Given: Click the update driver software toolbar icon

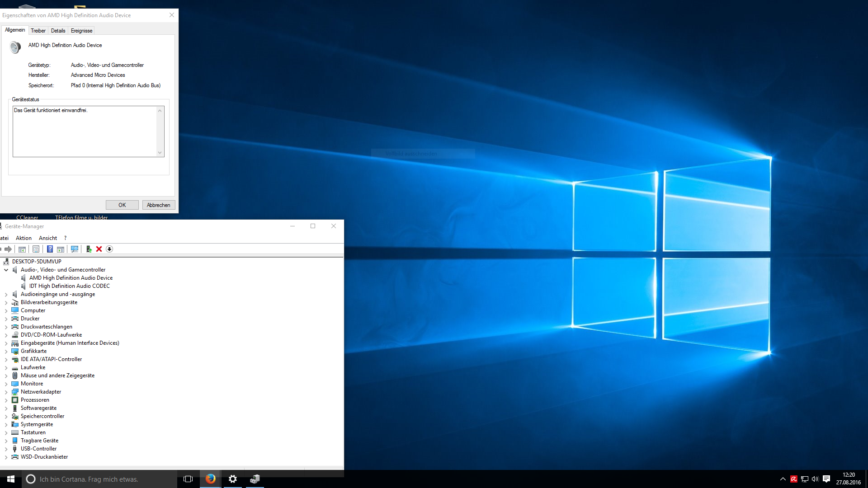Looking at the screenshot, I should coord(89,249).
